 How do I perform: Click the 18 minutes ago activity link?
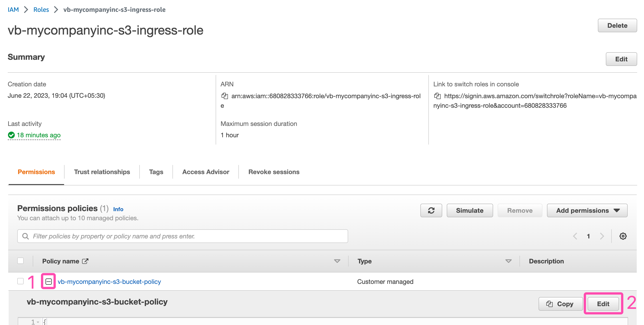(38, 135)
